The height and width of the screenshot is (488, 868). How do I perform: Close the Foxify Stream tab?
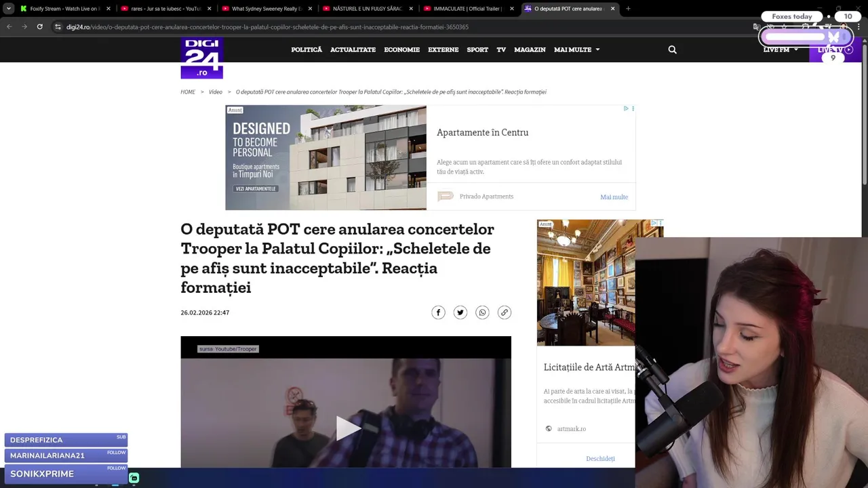(x=108, y=9)
